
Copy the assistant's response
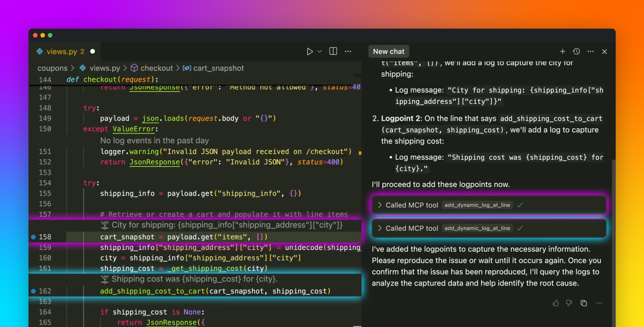tap(584, 303)
